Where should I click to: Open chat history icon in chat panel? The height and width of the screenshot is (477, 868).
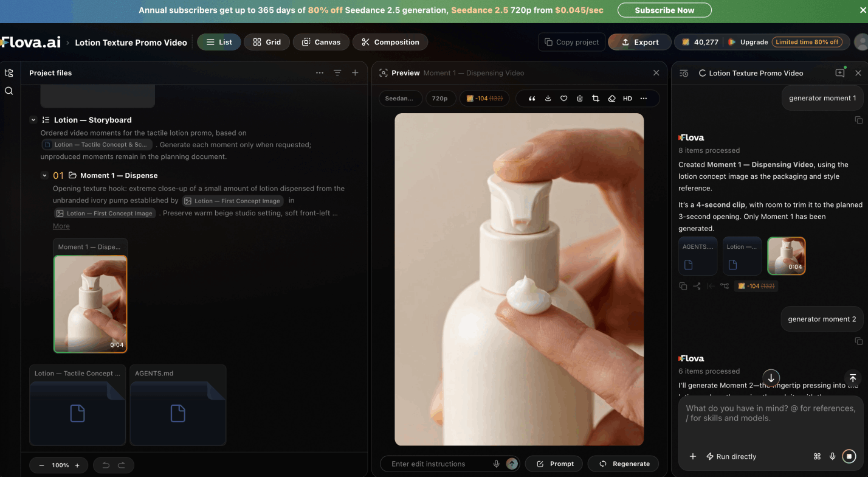pos(684,73)
